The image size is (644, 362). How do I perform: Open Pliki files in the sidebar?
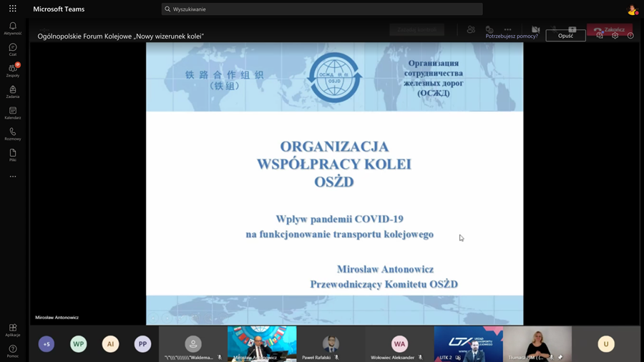coord(13,155)
